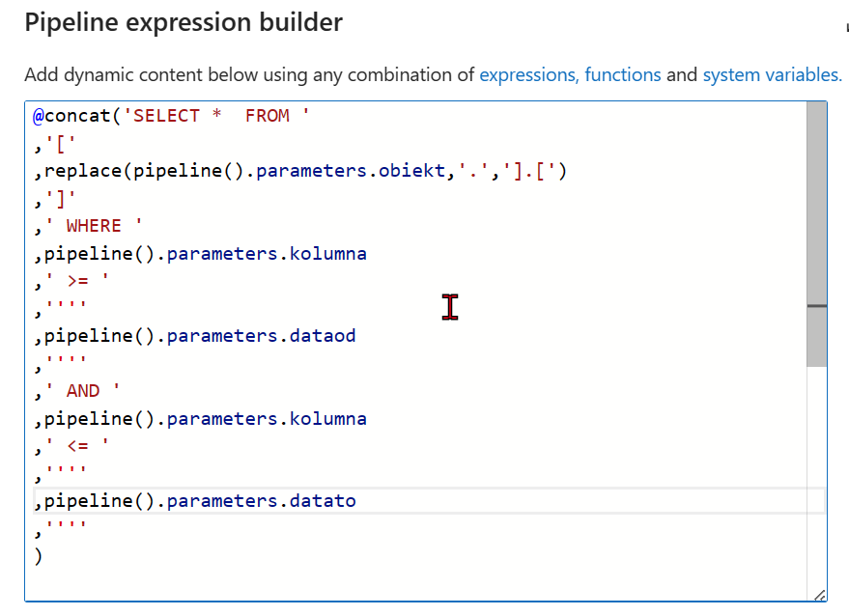The image size is (849, 616).
Task: Click the scrollbar track below the thumb
Action: pyautogui.click(x=816, y=483)
